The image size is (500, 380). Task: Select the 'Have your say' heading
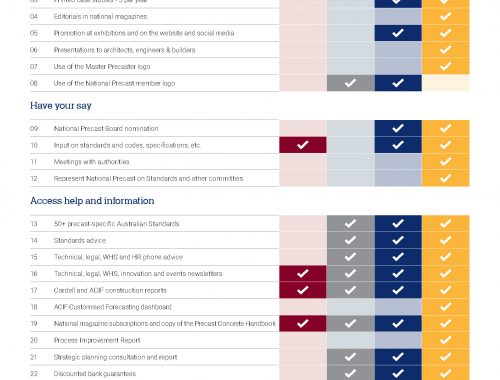point(61,106)
